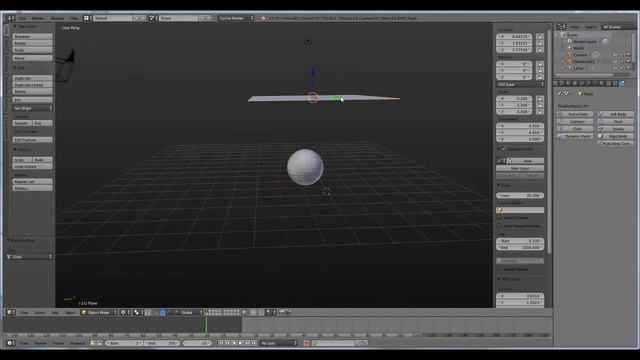640x360 pixels.
Task: Open the XYZ Euler rotation mode dropdown
Action: tap(520, 84)
